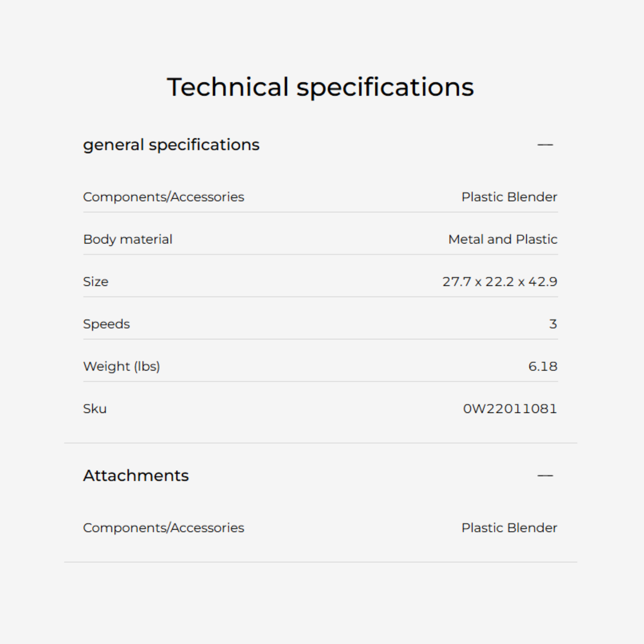644x644 pixels.
Task: Click the Sku row label
Action: point(95,409)
